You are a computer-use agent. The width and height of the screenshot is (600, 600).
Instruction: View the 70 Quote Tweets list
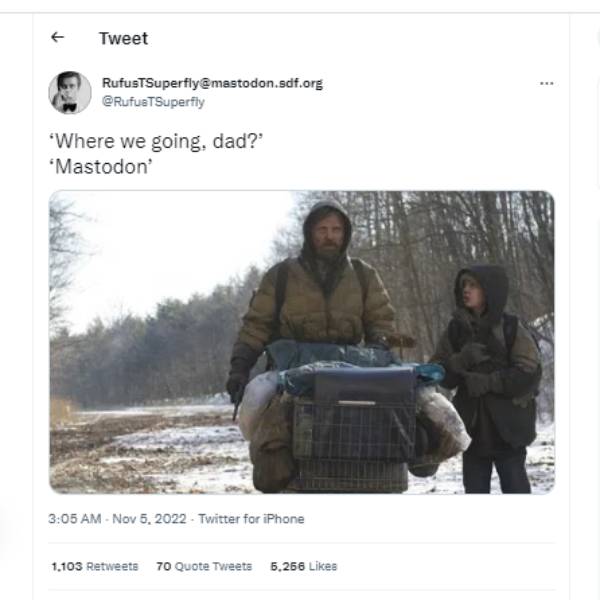204,566
